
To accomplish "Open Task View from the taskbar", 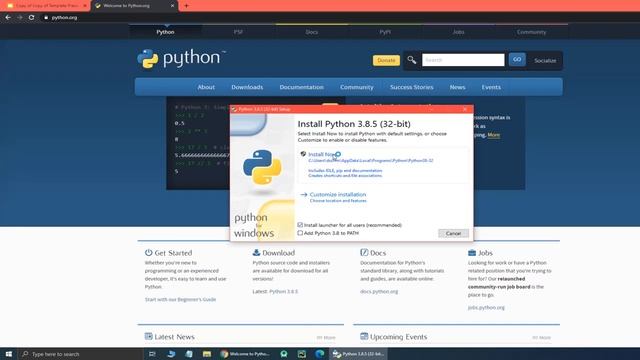I will click(152, 354).
